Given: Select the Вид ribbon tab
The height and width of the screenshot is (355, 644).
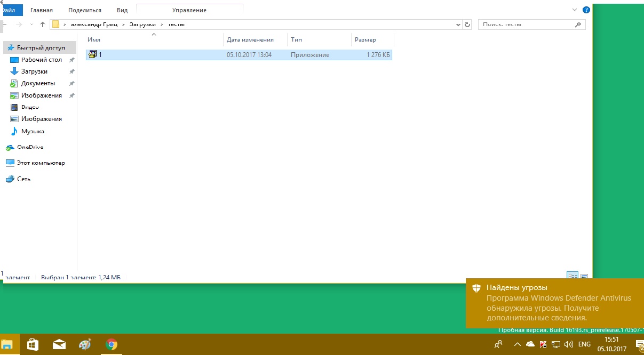Looking at the screenshot, I should pyautogui.click(x=122, y=10).
